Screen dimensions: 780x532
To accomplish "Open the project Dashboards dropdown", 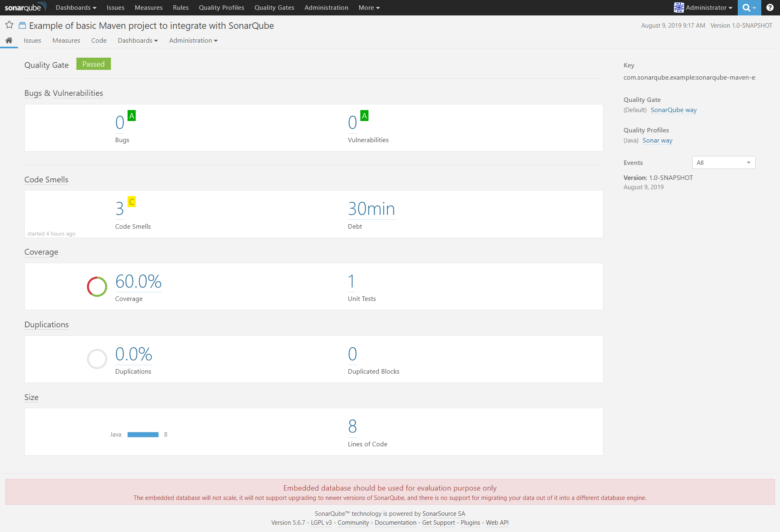I will [137, 40].
